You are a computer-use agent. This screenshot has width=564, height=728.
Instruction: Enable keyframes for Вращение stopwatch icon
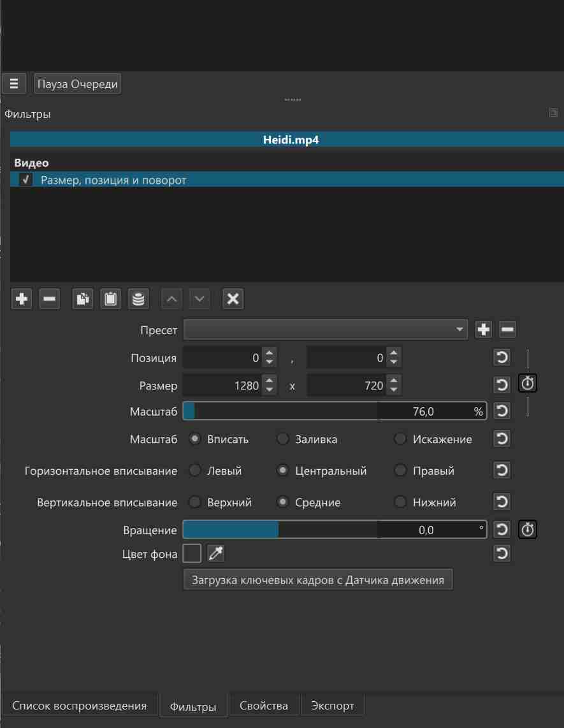528,529
